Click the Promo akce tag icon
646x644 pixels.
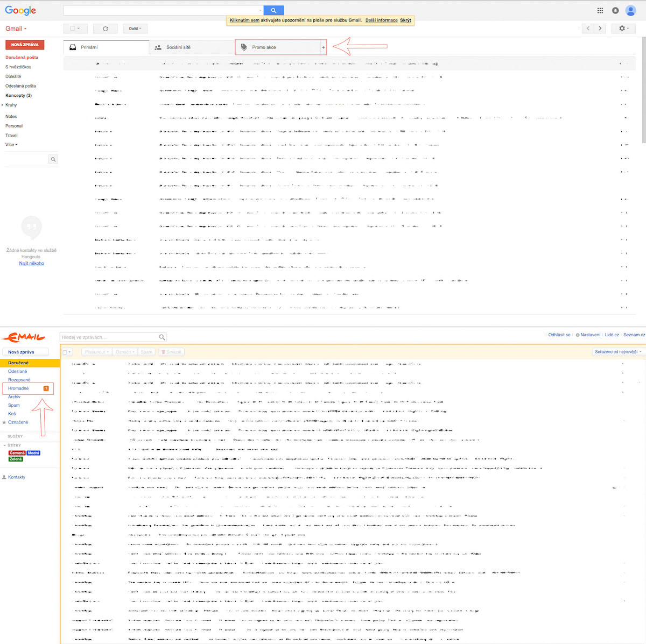[x=244, y=47]
